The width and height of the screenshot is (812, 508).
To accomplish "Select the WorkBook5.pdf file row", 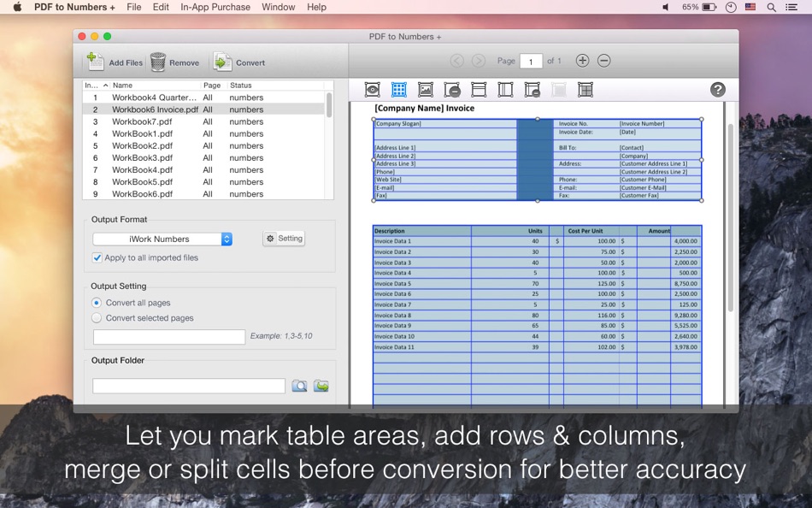I will click(x=204, y=182).
